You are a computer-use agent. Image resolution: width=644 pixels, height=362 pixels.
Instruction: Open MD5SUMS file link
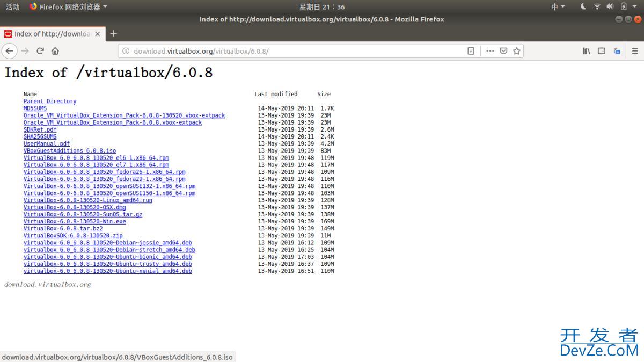click(x=35, y=108)
